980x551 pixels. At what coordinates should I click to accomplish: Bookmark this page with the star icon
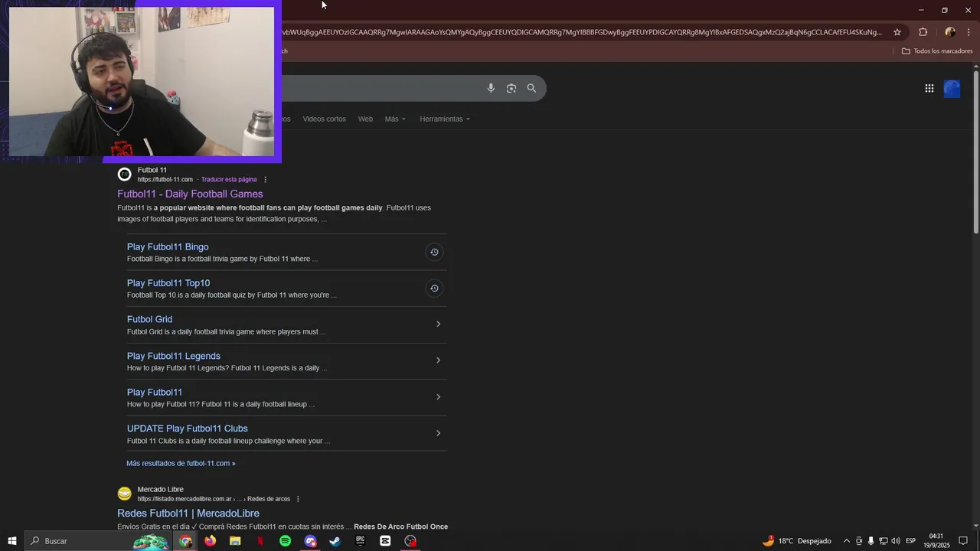(x=897, y=32)
